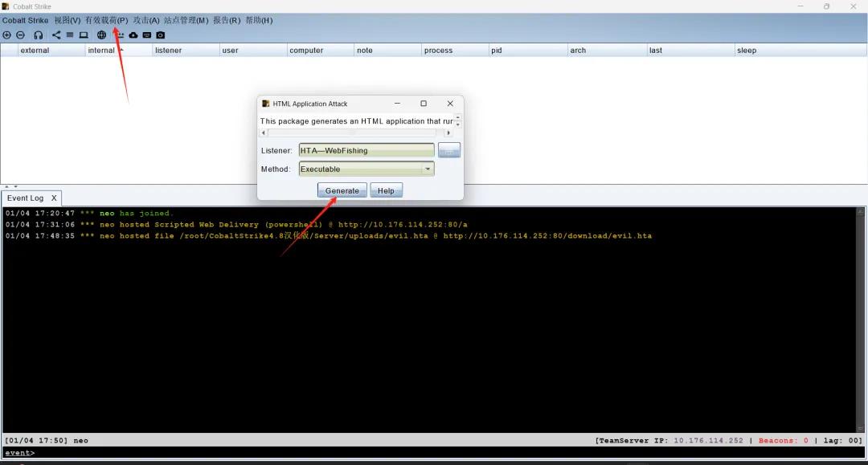
Task: Maximize the HTML Application Attack dialog
Action: tap(424, 104)
